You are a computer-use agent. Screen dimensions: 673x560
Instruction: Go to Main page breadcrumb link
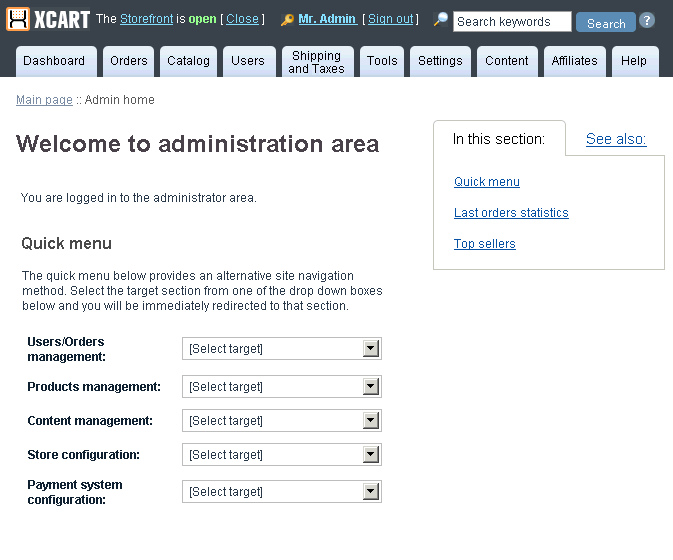[x=44, y=100]
